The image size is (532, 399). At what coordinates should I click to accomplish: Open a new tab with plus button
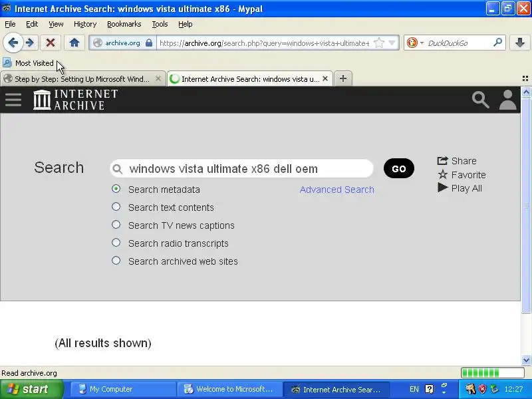pos(343,78)
